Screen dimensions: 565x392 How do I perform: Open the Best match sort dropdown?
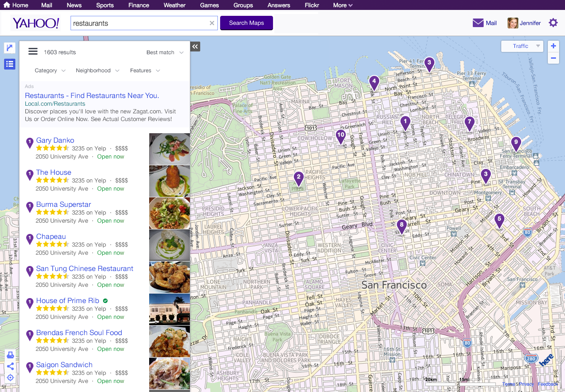pos(165,52)
